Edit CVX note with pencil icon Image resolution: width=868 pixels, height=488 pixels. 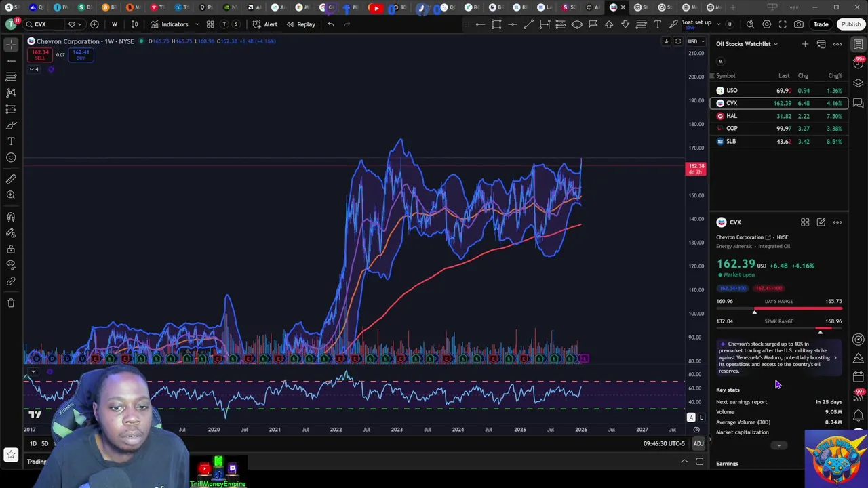click(x=821, y=222)
